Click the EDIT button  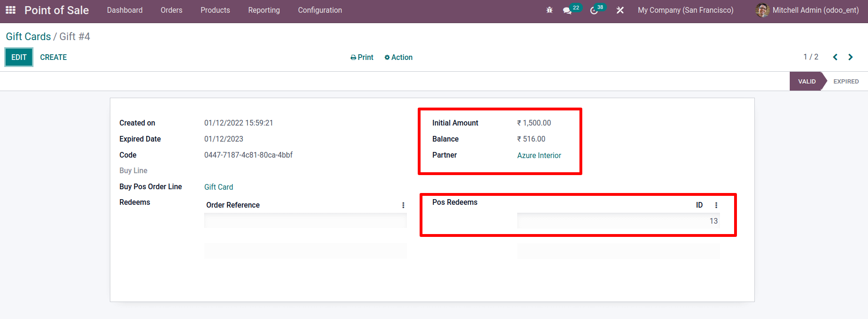pyautogui.click(x=19, y=57)
